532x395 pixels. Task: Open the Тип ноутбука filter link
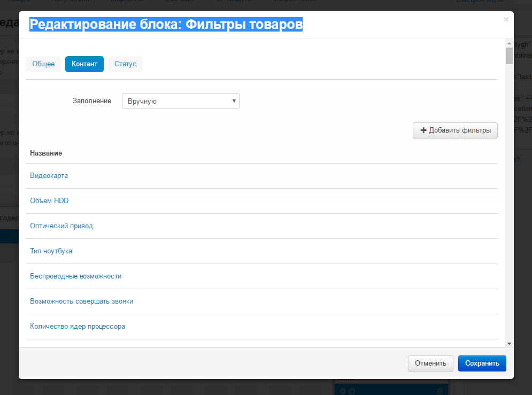point(51,251)
